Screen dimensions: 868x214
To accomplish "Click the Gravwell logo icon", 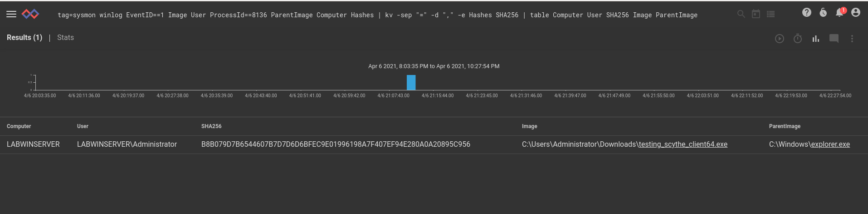I will (30, 14).
